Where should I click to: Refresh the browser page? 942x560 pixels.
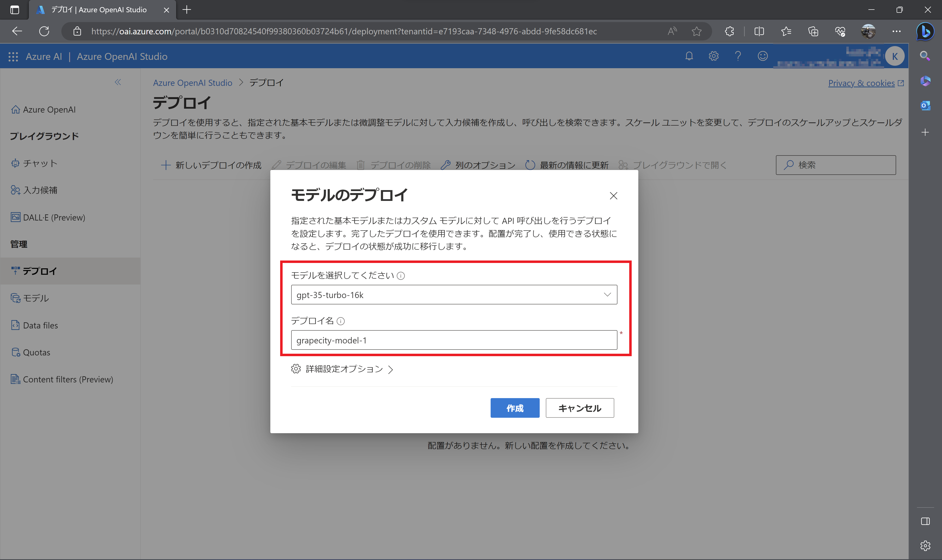click(x=44, y=31)
